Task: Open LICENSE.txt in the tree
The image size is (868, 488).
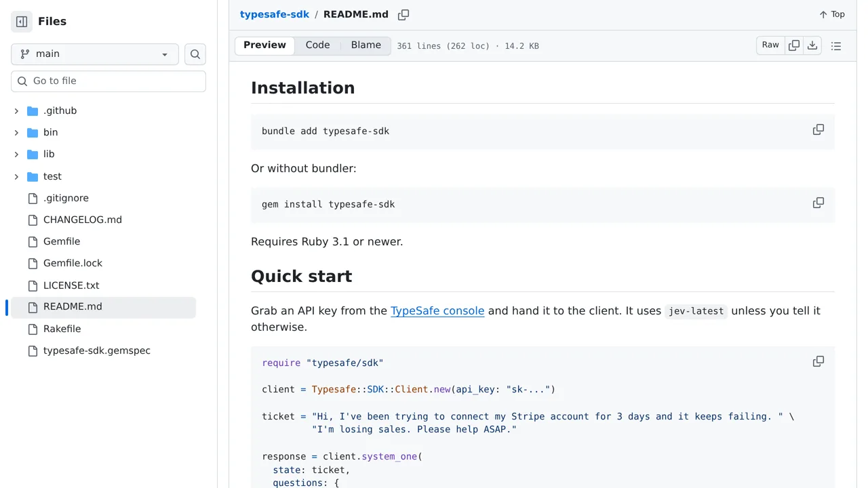Action: 71,285
